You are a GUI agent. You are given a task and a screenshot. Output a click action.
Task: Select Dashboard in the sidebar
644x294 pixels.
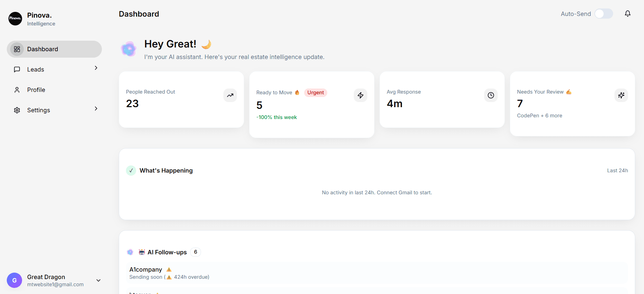coord(42,49)
